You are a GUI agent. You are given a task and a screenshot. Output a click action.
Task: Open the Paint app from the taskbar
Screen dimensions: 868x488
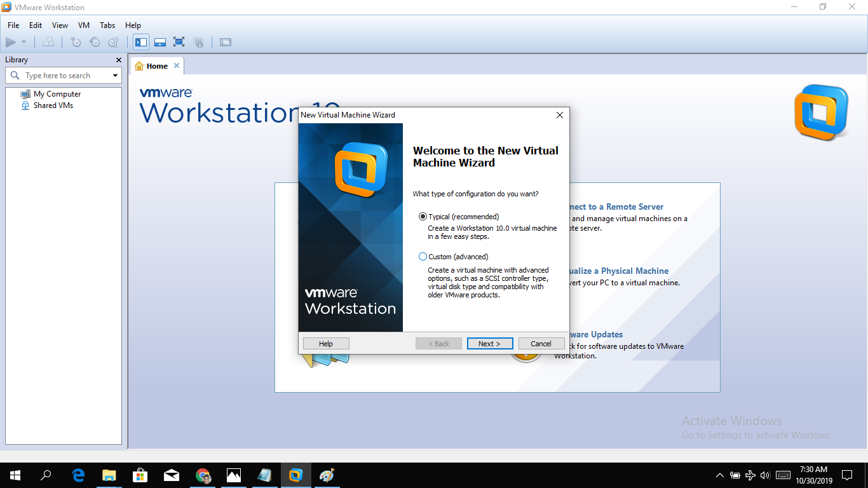coord(327,475)
